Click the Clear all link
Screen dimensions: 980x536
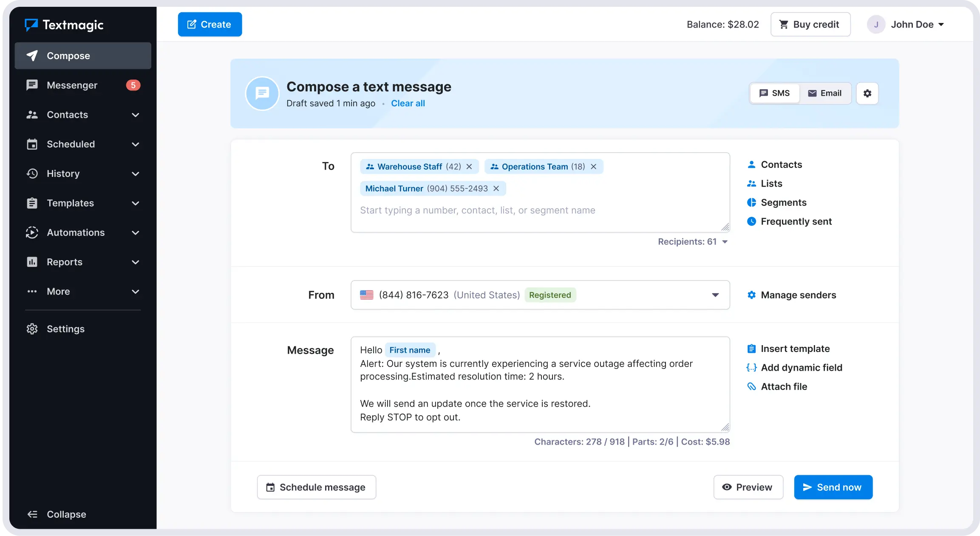pyautogui.click(x=408, y=103)
